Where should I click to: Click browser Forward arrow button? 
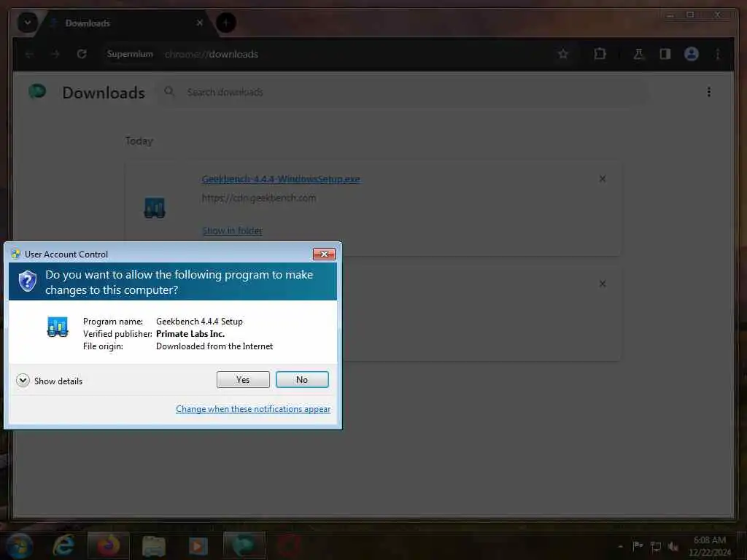click(55, 54)
